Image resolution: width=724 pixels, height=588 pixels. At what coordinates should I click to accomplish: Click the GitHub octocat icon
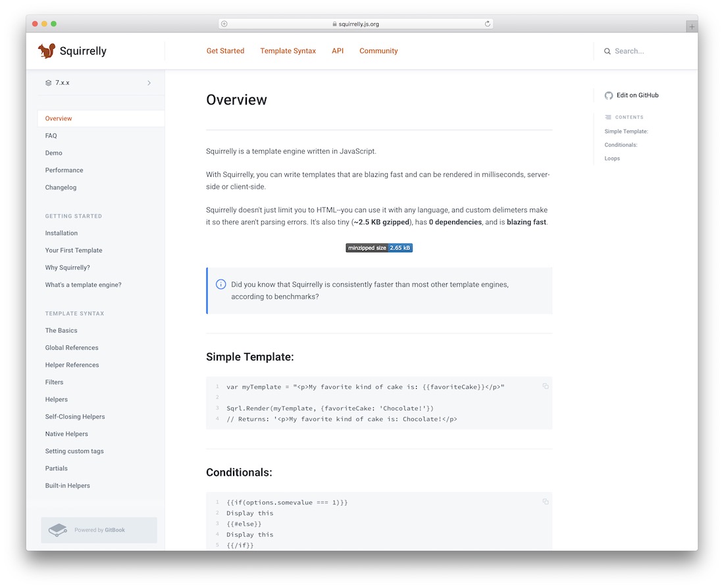click(x=609, y=95)
